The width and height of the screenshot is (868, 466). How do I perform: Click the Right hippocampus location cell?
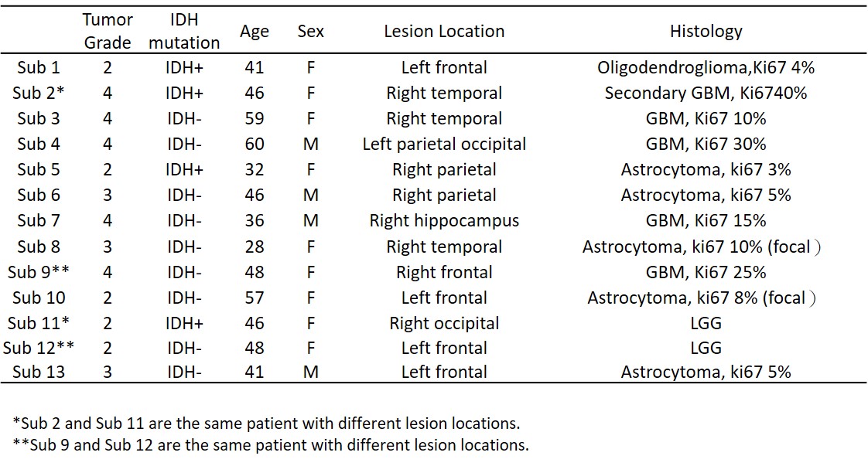point(444,221)
